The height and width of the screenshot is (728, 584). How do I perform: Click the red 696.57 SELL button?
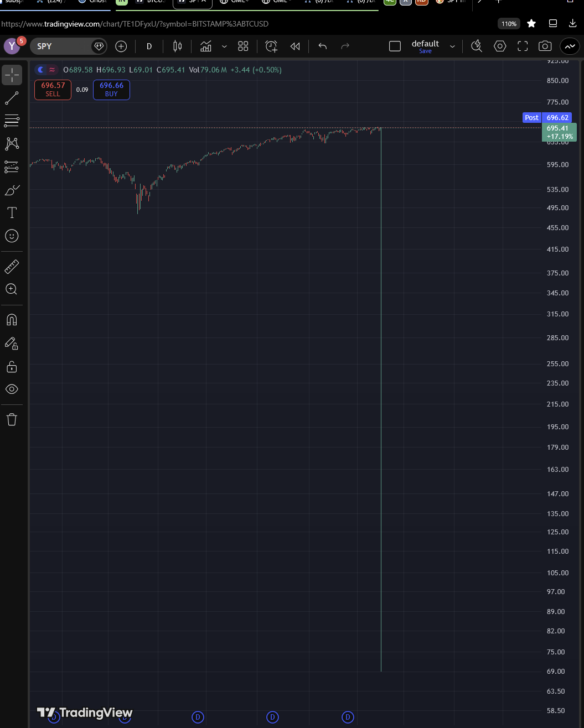click(x=53, y=90)
